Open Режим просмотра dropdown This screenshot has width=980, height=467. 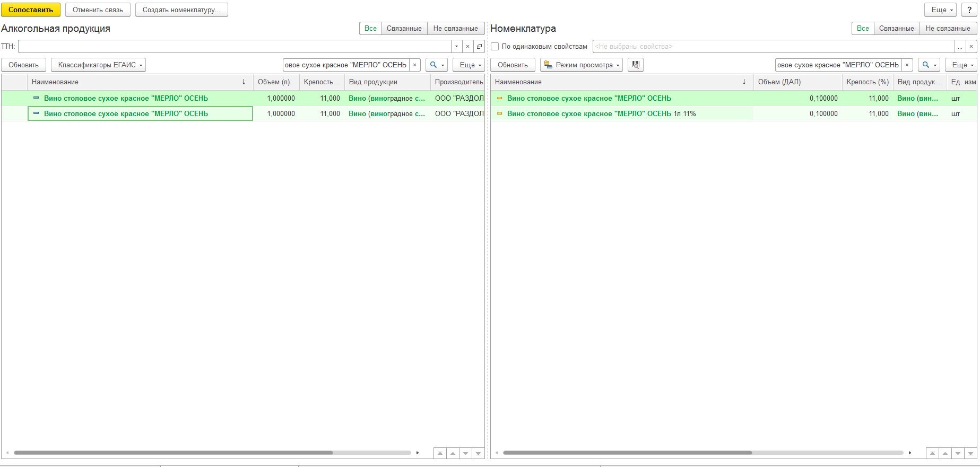tap(582, 65)
